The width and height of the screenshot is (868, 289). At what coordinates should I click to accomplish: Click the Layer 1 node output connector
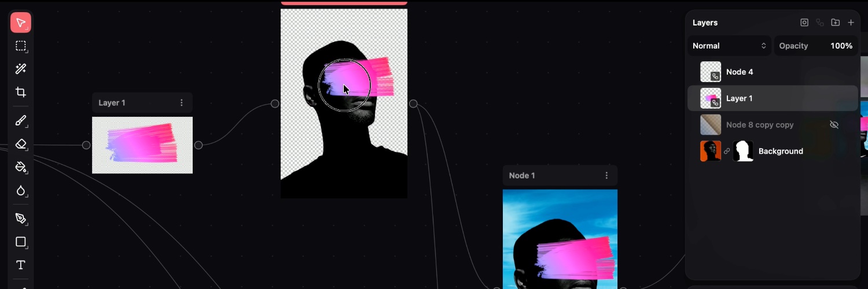tap(198, 145)
